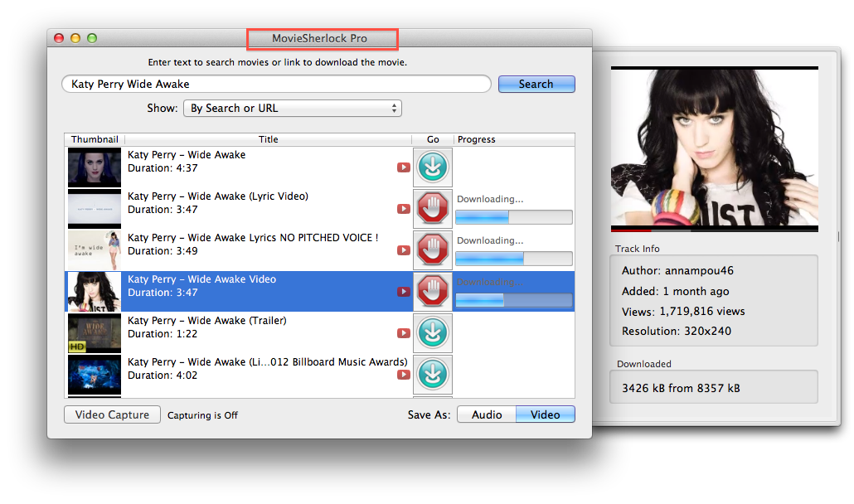Viewport: 854px width, 504px height.
Task: Open the Show dropdown By Search or URL
Action: point(293,109)
